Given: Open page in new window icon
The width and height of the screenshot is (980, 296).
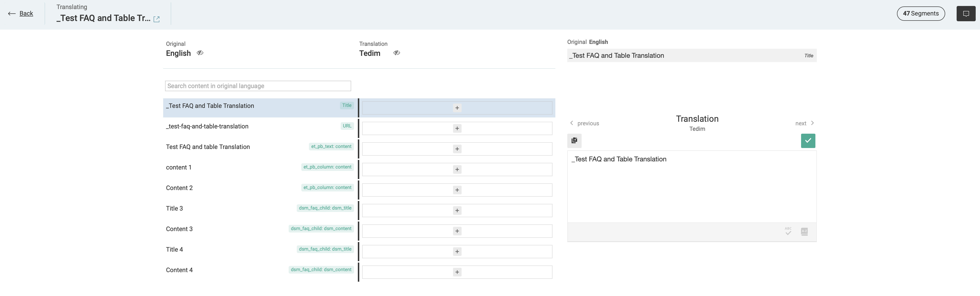Looking at the screenshot, I should 156,19.
